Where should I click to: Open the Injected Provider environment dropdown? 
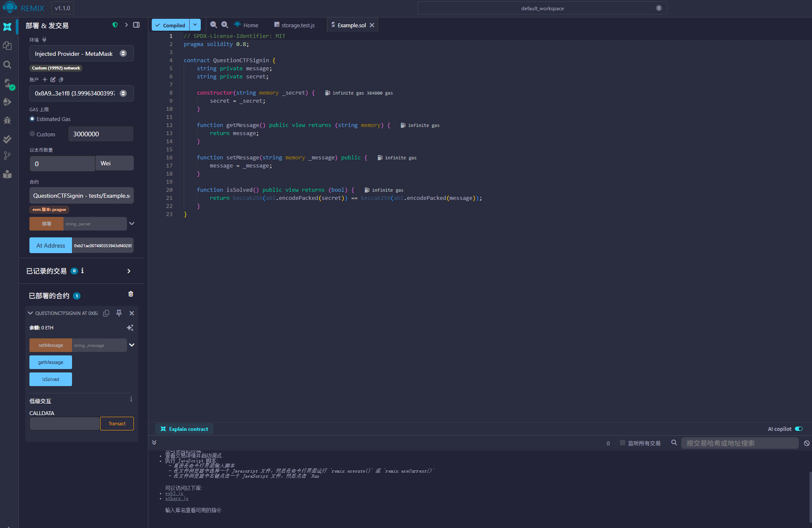click(81, 54)
